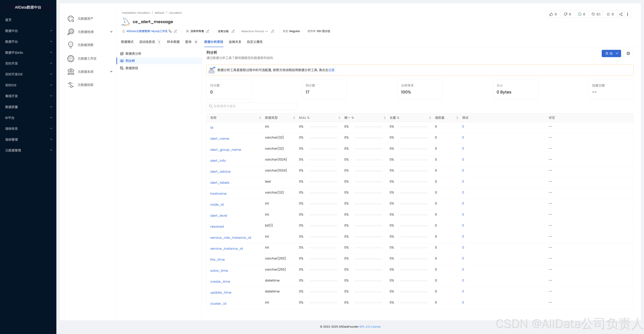
Task: Expand 元数据检测 submenu
Action: (x=111, y=32)
